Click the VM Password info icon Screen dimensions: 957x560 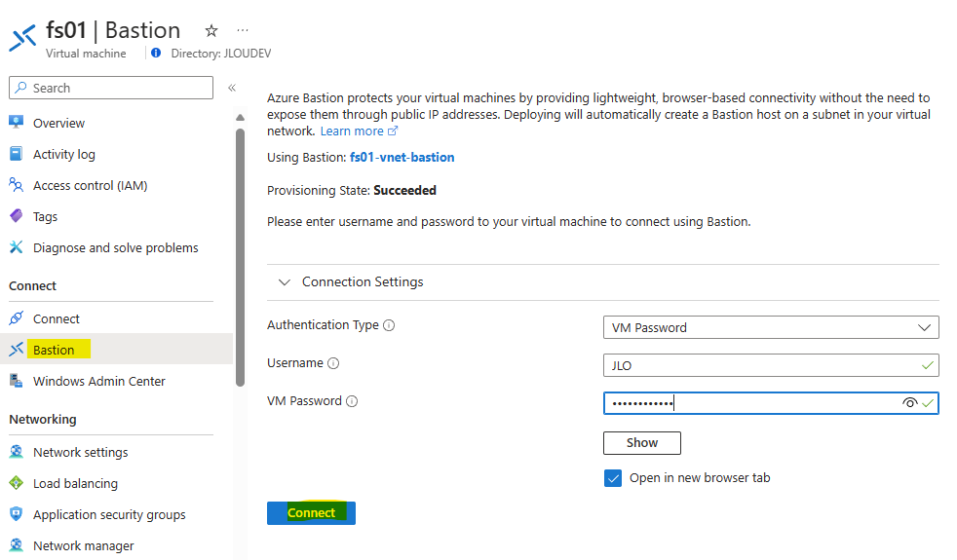click(352, 401)
